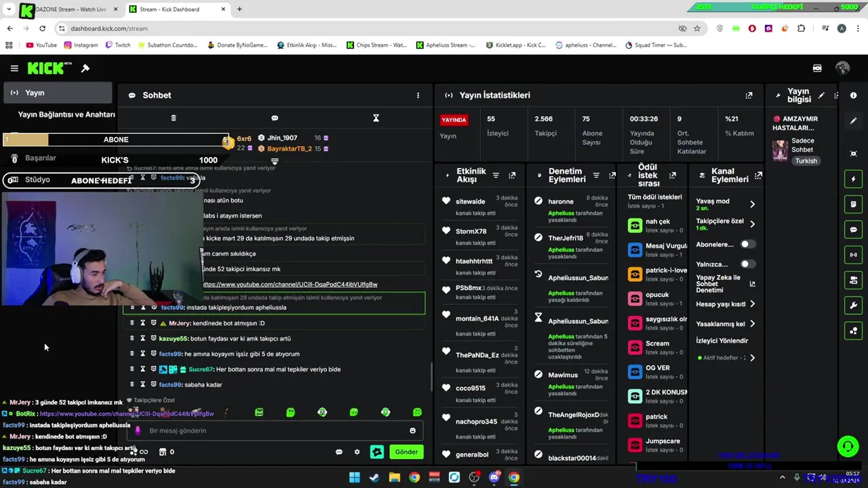Click trash icon in Sohbet toolbar

point(174,118)
